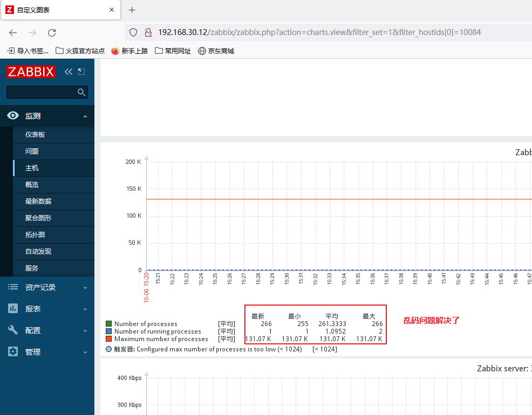Click the 200 K y-axis label
Viewport: 532px width, 415px height.
[x=133, y=162]
